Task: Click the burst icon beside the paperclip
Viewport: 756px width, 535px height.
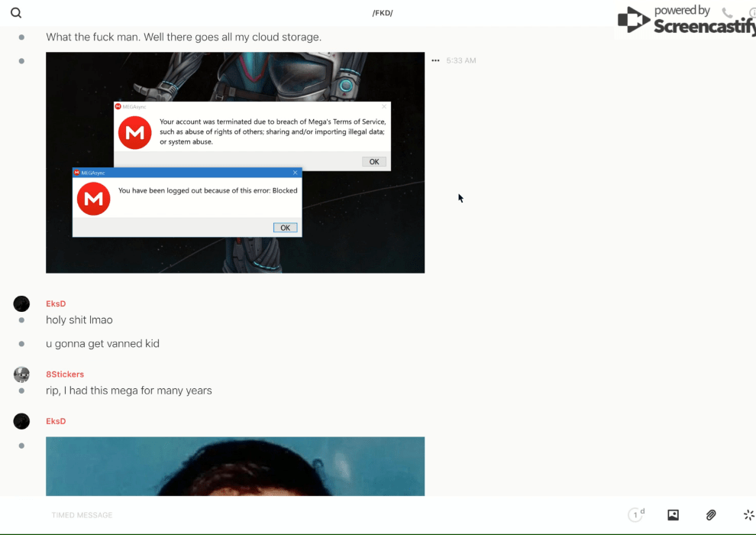Action: click(x=748, y=515)
